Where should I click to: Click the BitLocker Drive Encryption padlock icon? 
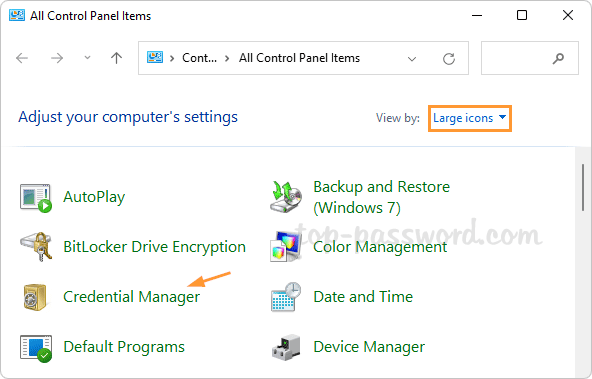pos(35,247)
